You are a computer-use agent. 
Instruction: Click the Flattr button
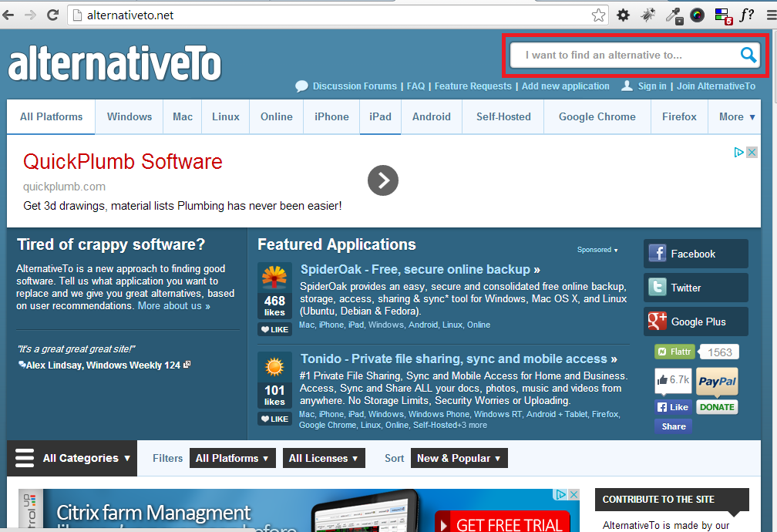pos(675,352)
